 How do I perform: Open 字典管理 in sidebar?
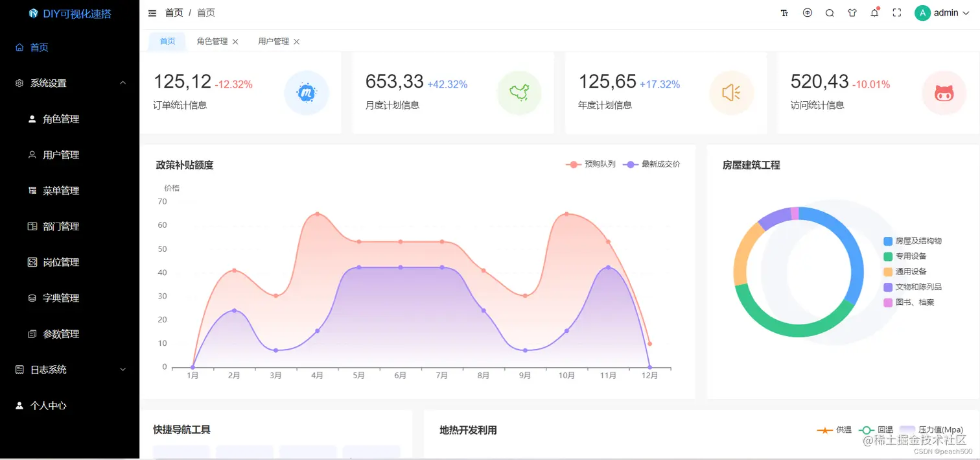(69, 298)
